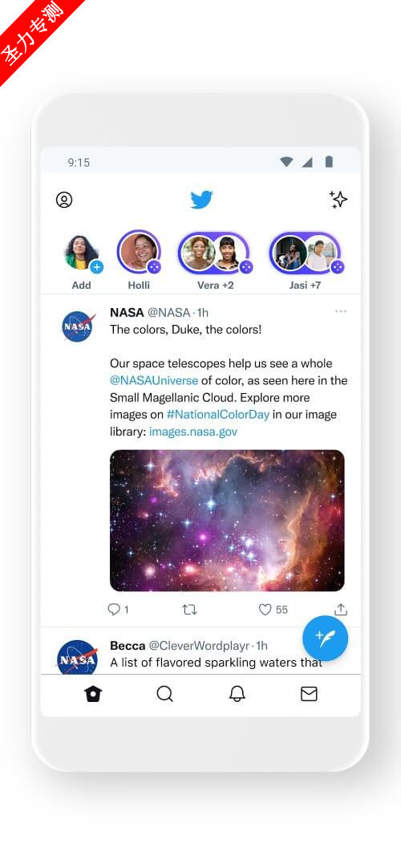Open the Messages envelope tab
This screenshot has height=868, width=401.
pos(309,694)
